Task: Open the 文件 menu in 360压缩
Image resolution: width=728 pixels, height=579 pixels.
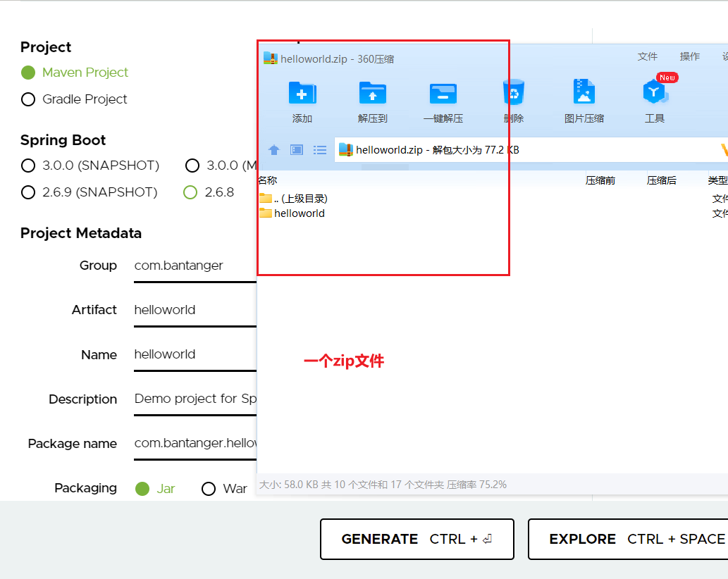Action: 647,56
